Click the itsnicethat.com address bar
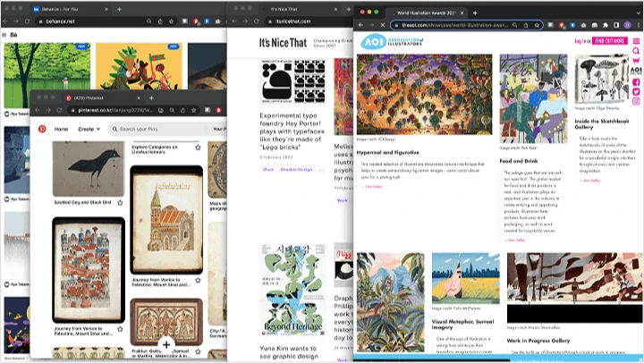644x363 pixels. click(x=308, y=21)
